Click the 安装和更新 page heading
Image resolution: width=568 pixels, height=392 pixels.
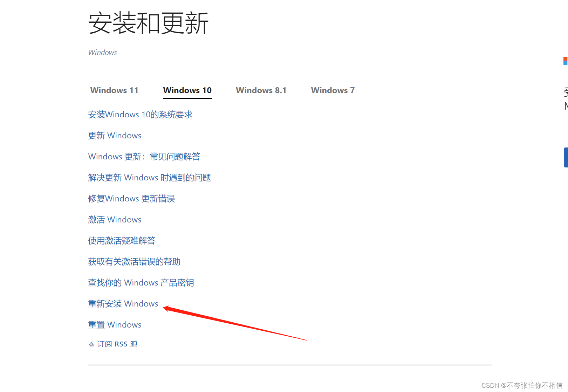(148, 23)
